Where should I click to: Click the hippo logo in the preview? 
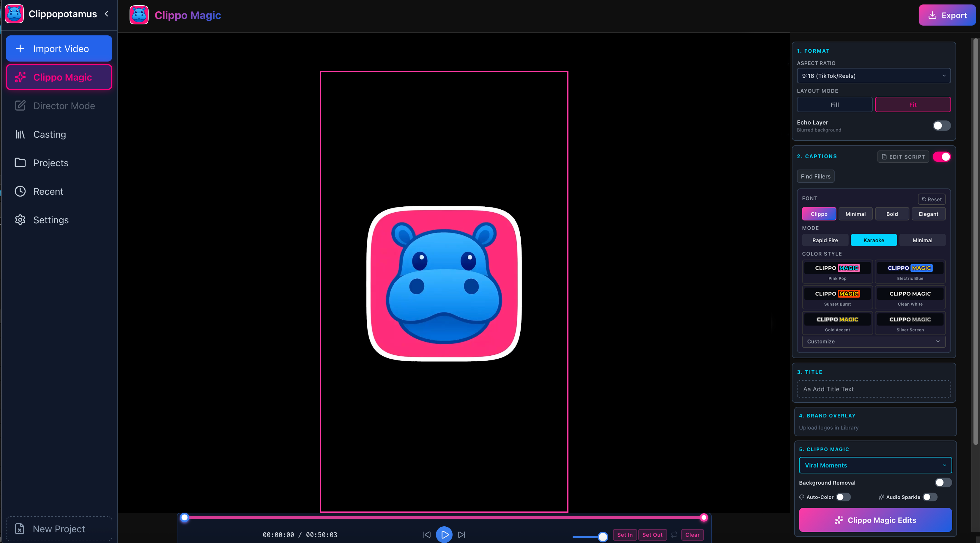tap(444, 284)
